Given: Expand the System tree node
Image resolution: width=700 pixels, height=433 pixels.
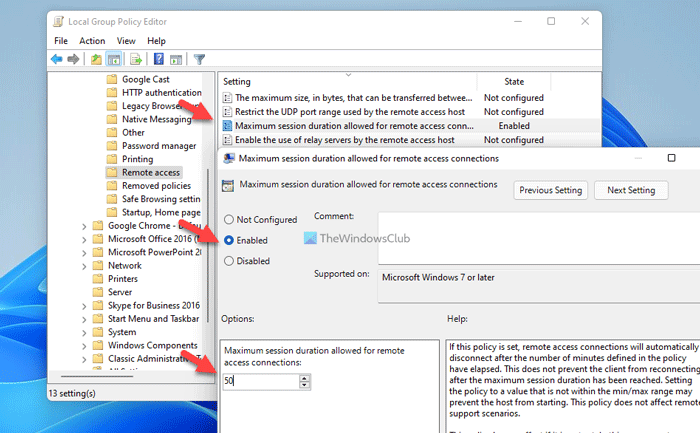Looking at the screenshot, I should 84,333.
